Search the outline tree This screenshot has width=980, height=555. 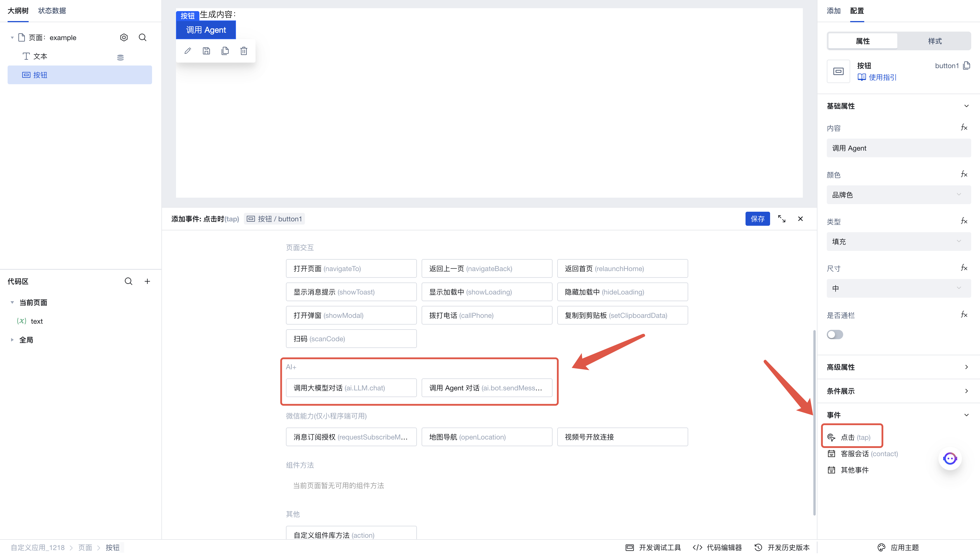point(142,37)
